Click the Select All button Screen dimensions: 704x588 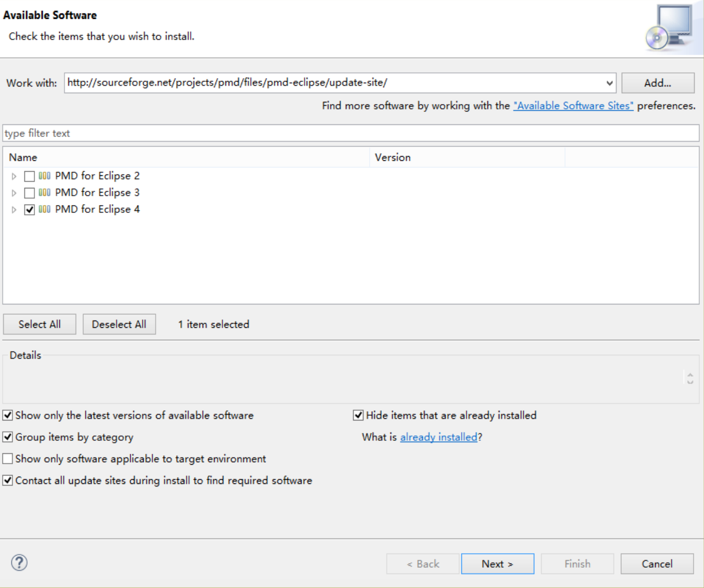tap(40, 324)
